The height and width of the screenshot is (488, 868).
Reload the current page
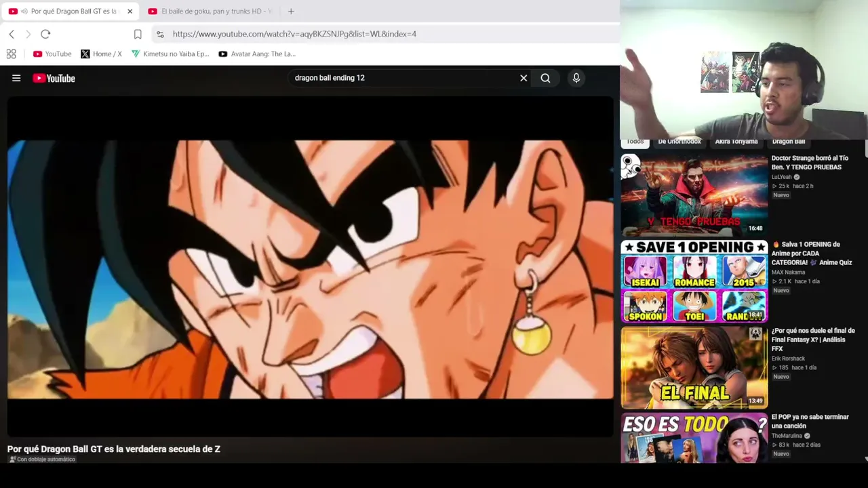click(45, 34)
